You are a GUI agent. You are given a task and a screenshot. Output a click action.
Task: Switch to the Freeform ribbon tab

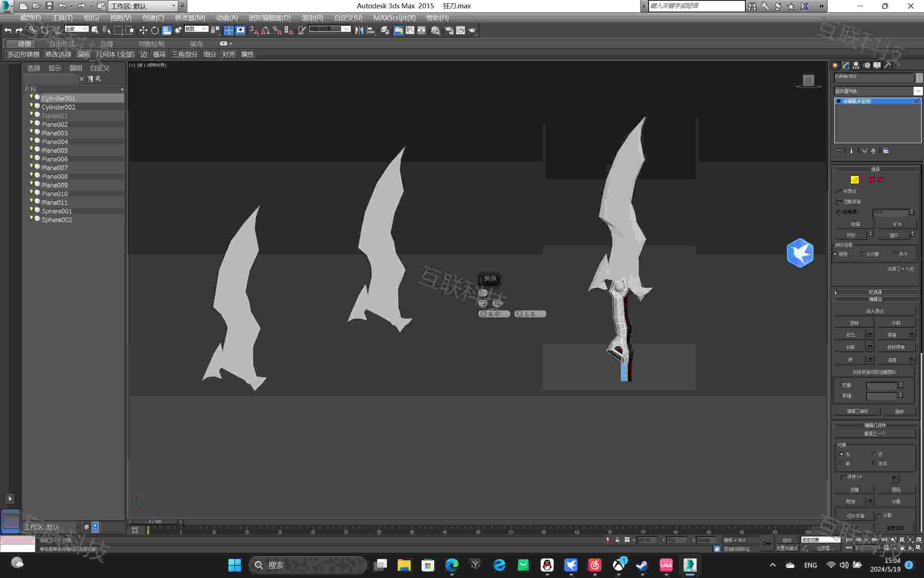point(62,44)
